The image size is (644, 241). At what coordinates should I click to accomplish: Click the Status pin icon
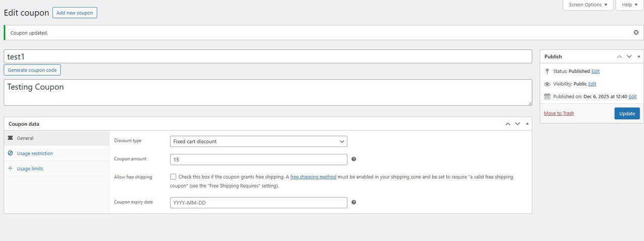(547, 71)
